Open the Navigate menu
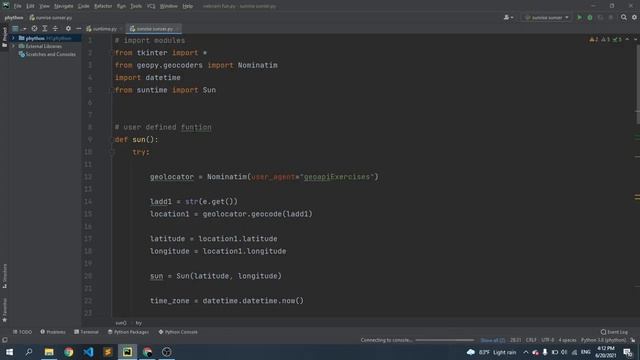This screenshot has width=640, height=360. click(x=64, y=6)
